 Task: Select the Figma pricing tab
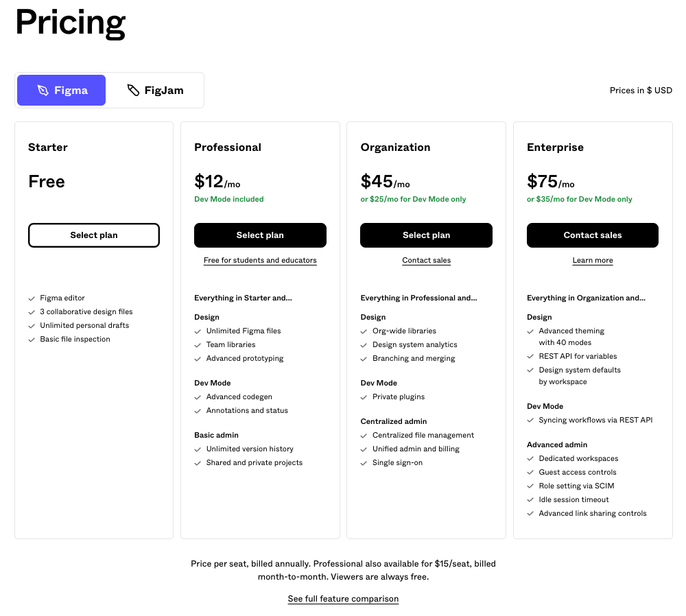(61, 90)
